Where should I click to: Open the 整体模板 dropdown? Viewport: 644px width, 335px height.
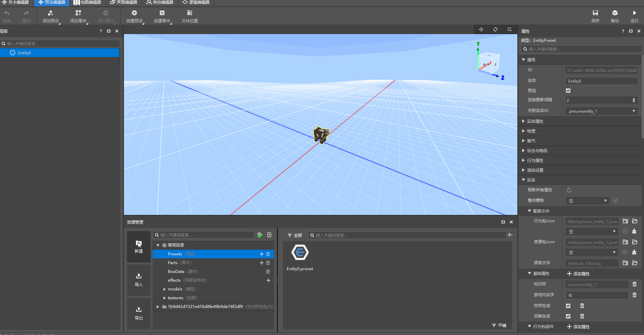pyautogui.click(x=588, y=201)
